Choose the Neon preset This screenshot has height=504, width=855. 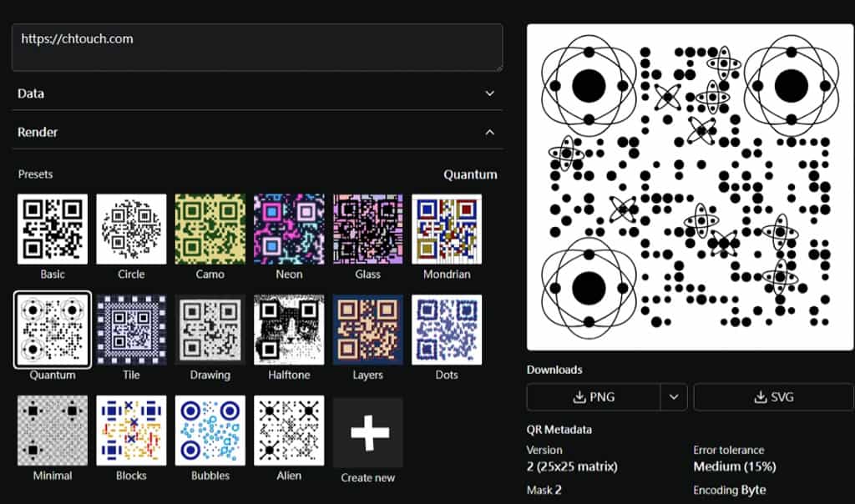tap(289, 229)
